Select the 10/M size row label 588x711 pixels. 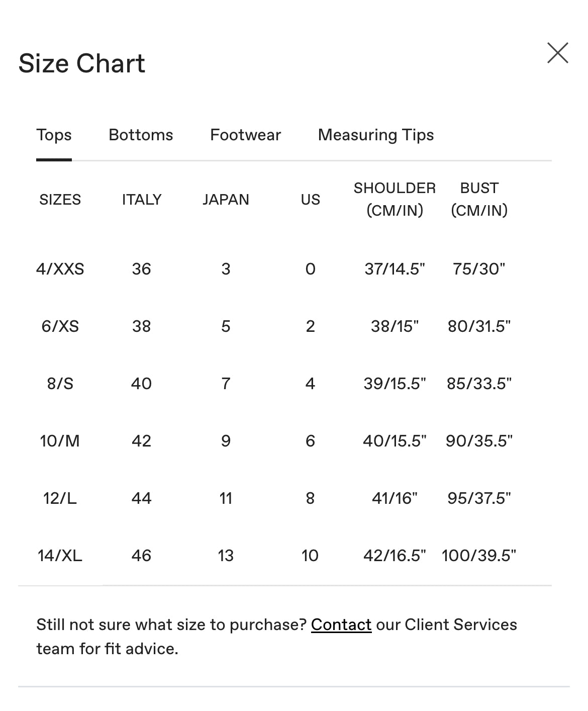tap(60, 441)
